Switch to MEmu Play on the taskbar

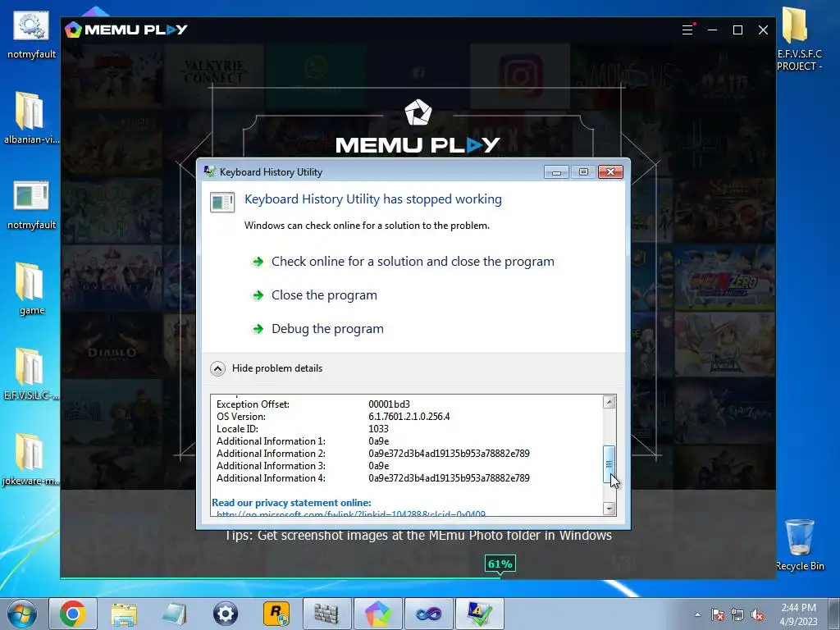377,614
